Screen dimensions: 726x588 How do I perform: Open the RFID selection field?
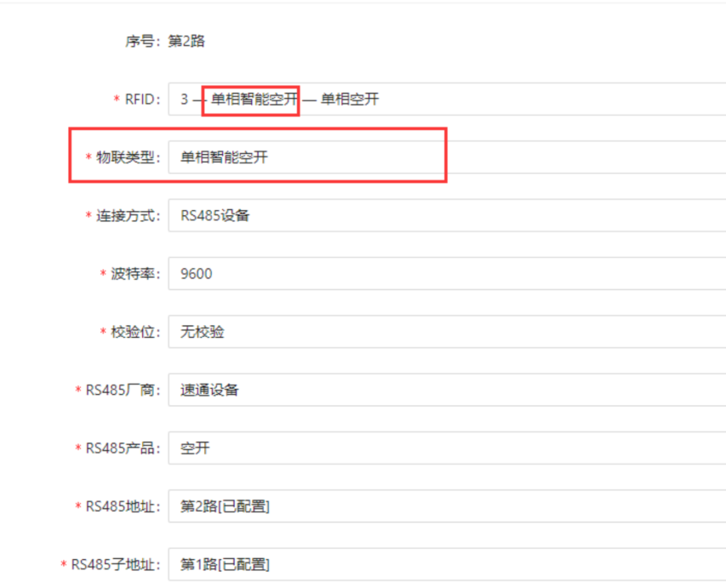click(x=446, y=100)
